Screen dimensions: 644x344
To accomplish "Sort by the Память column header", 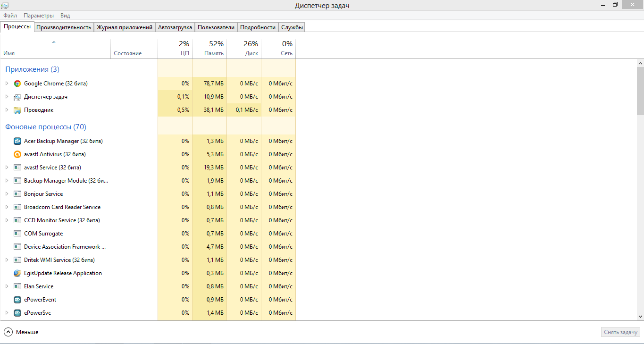I will pos(209,49).
